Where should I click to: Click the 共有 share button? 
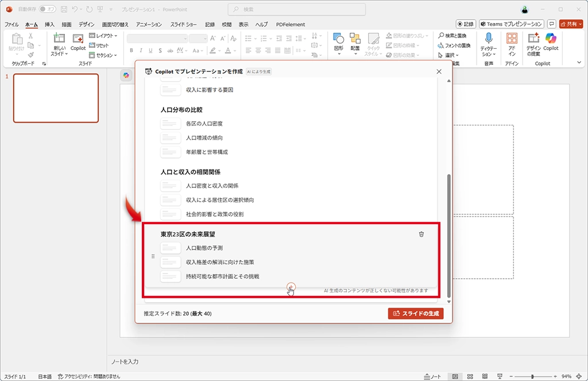coord(571,24)
